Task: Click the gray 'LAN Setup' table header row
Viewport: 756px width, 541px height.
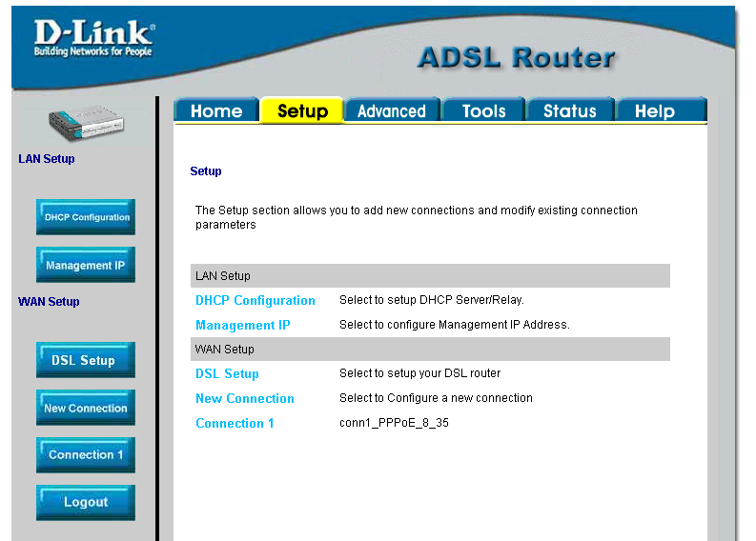Action: pyautogui.click(x=430, y=275)
